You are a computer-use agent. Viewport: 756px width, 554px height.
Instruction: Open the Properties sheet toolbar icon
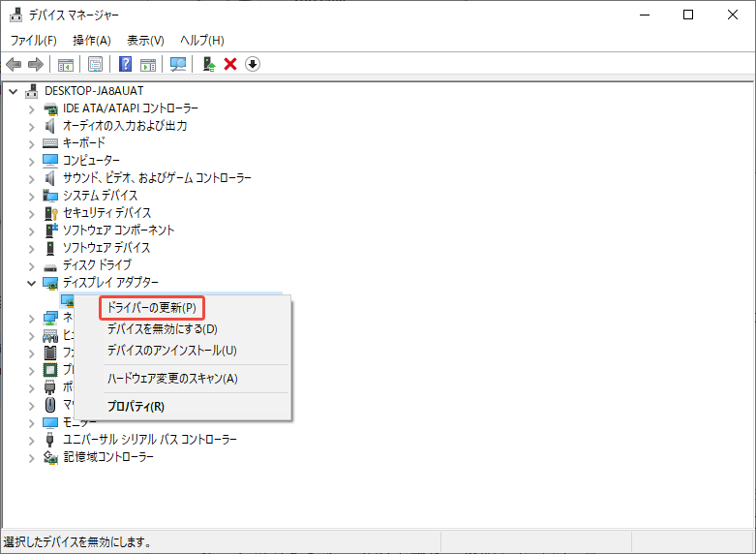pyautogui.click(x=95, y=64)
